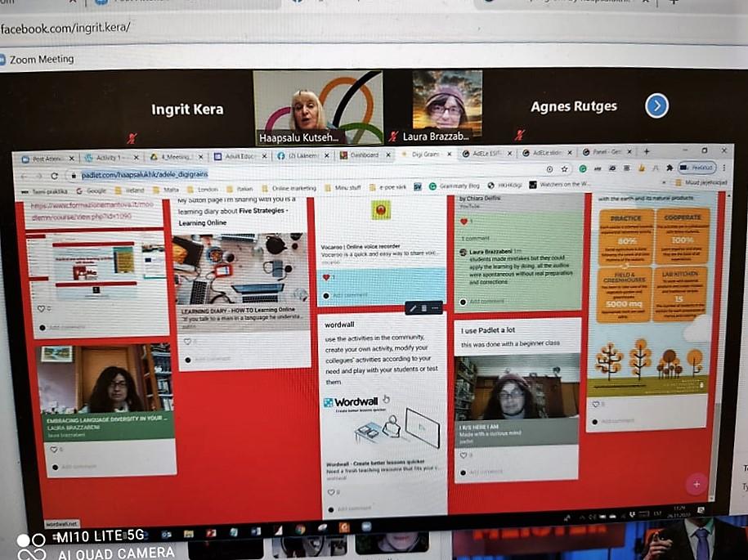Screen dimensions: 748x560
Task: Like the wordwall post
Action: click(x=330, y=492)
